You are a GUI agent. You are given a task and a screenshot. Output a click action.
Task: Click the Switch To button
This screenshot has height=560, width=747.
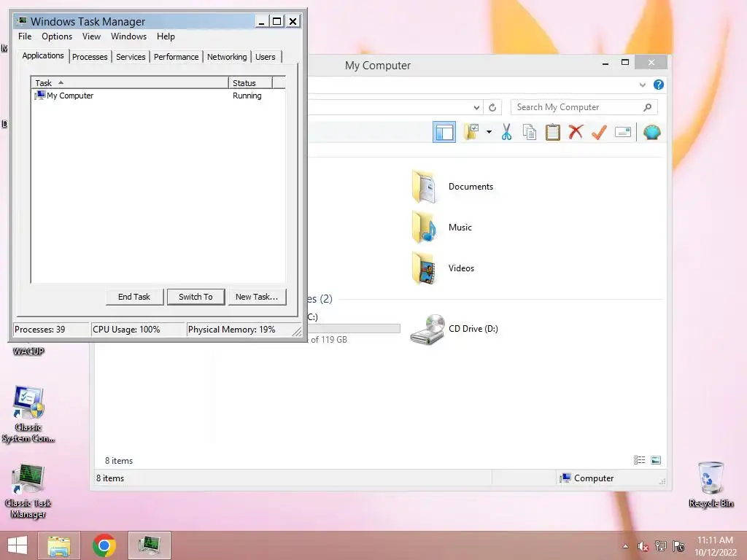click(196, 297)
